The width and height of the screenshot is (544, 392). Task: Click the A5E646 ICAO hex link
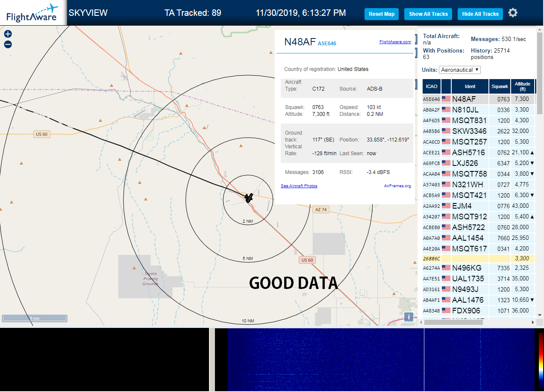point(327,44)
